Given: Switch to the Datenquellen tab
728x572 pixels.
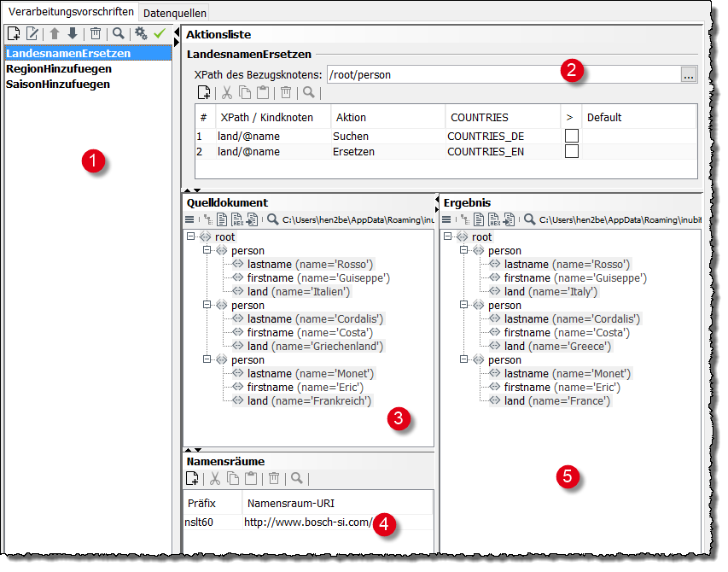Looking at the screenshot, I should [x=172, y=12].
